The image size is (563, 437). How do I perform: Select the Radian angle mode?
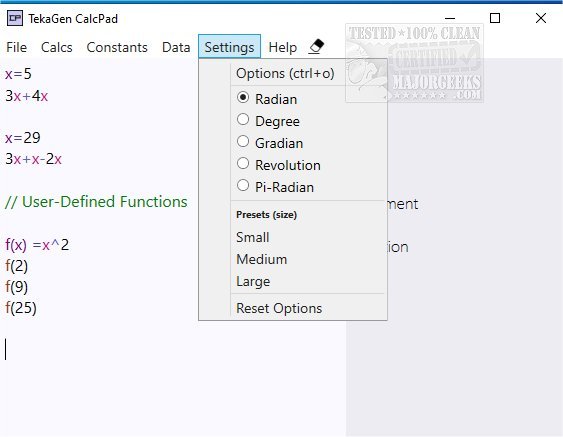tap(267, 99)
